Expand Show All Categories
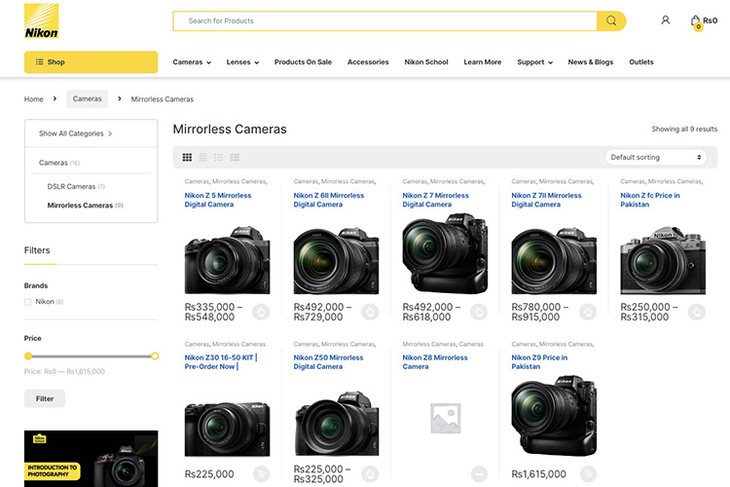This screenshot has width=730, height=487. tap(75, 134)
